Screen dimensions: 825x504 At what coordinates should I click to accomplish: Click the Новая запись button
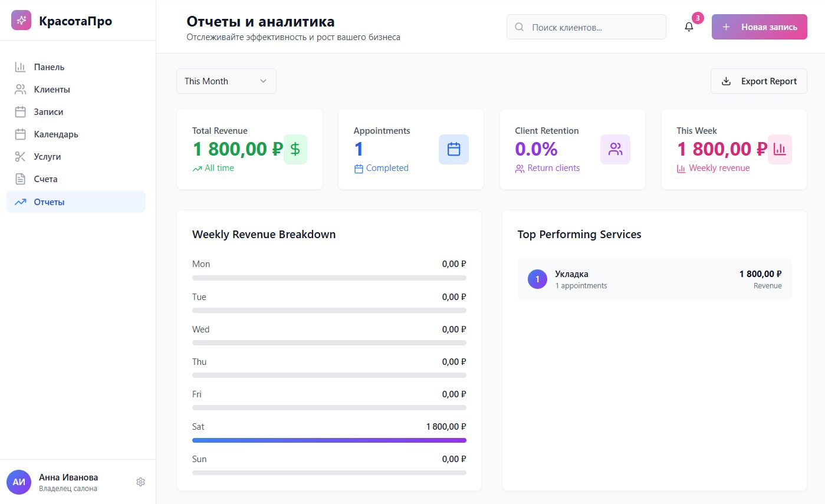[759, 27]
